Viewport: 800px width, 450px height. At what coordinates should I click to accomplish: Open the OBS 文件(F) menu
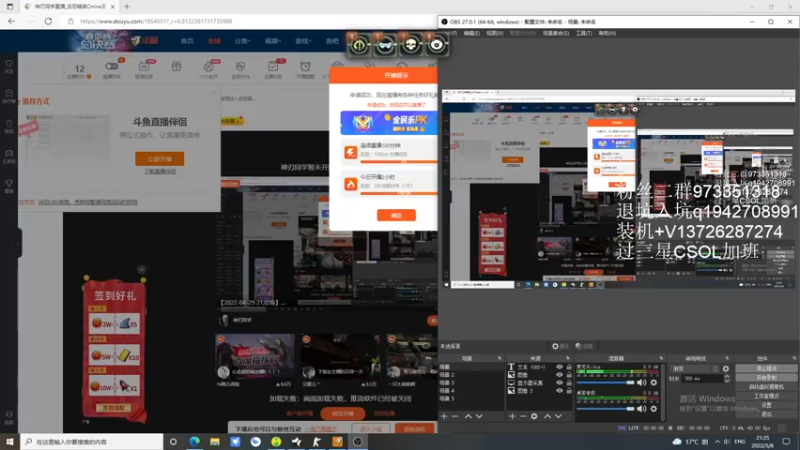click(x=451, y=33)
